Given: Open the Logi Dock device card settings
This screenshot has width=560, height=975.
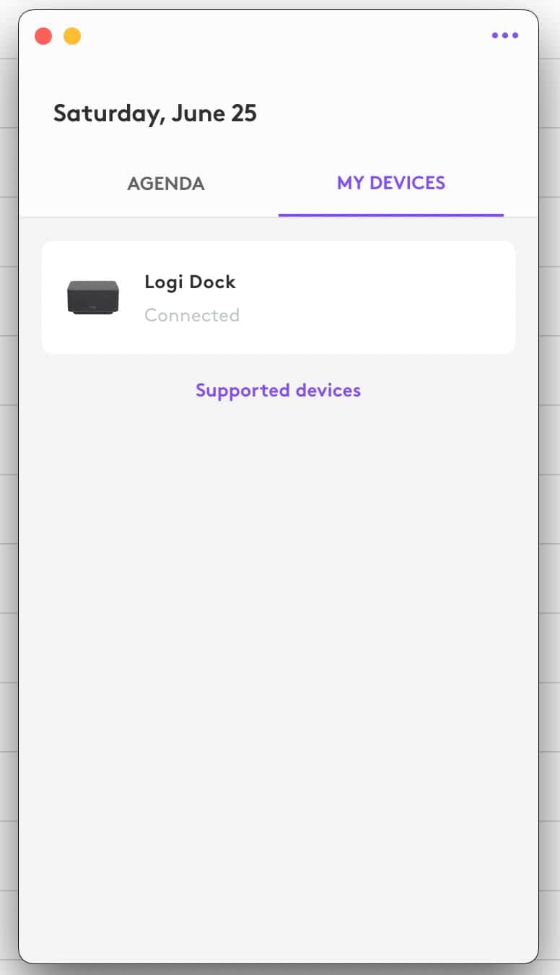Looking at the screenshot, I should [x=279, y=298].
